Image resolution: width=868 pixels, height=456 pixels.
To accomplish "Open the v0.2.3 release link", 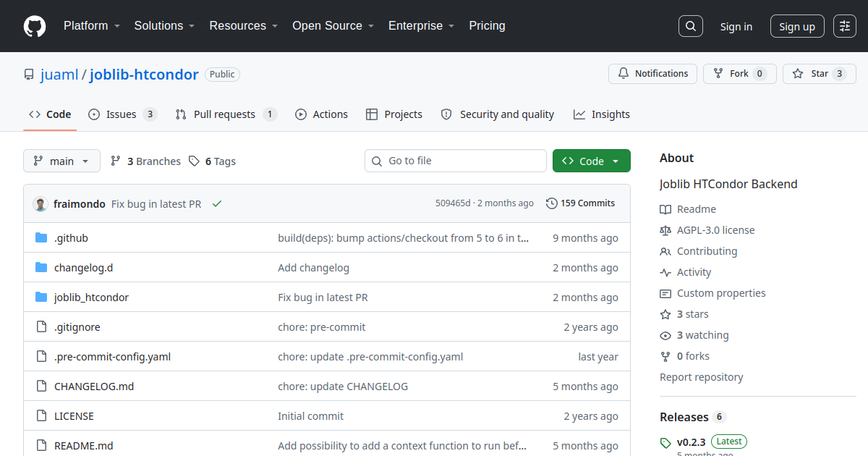I will point(691,442).
